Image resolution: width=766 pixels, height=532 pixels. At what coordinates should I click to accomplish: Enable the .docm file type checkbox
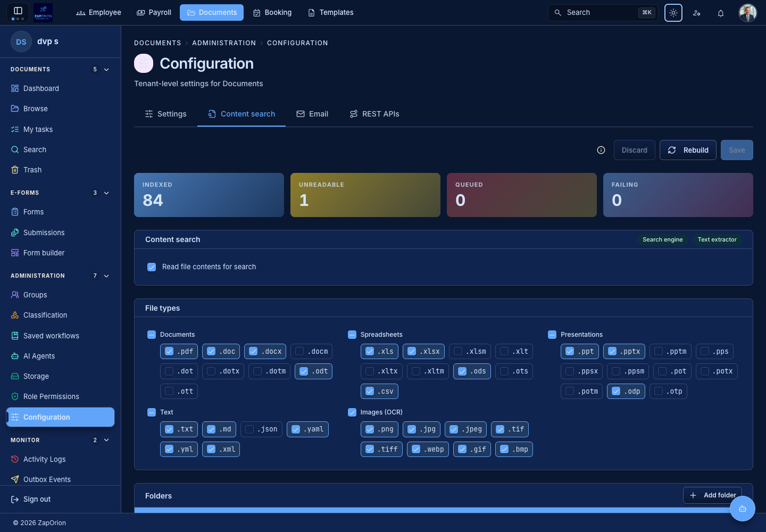[x=299, y=351]
